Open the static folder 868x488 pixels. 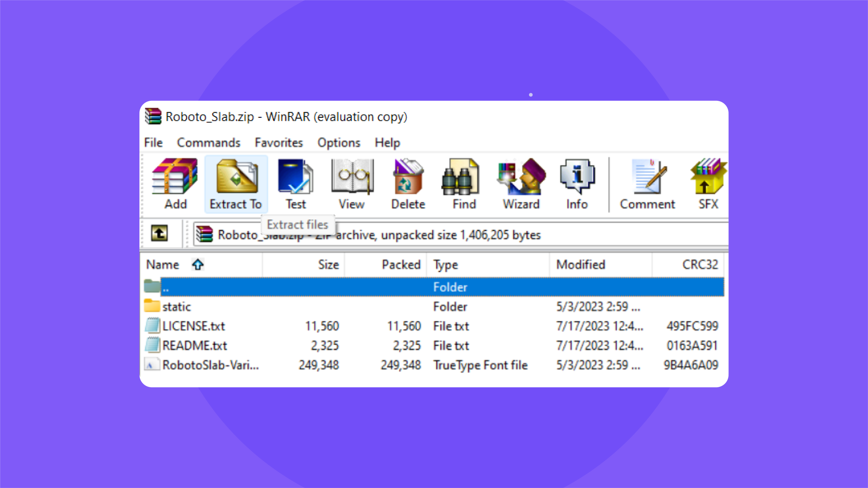176,306
